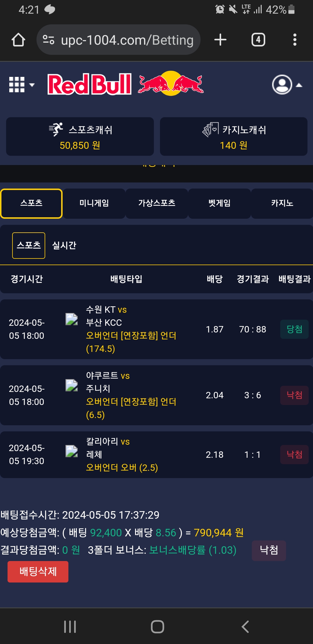Open the 카지노캐쉬 balance panel

pos(234,137)
